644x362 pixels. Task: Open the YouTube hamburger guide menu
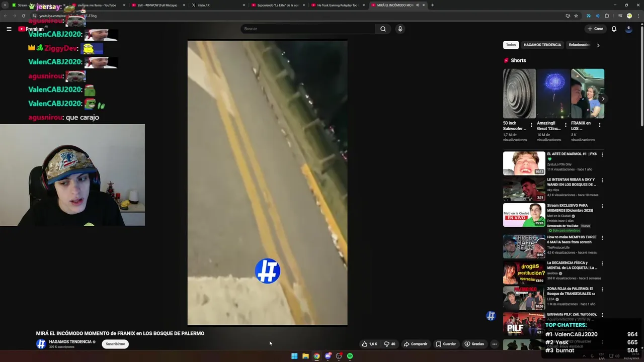[x=9, y=29]
